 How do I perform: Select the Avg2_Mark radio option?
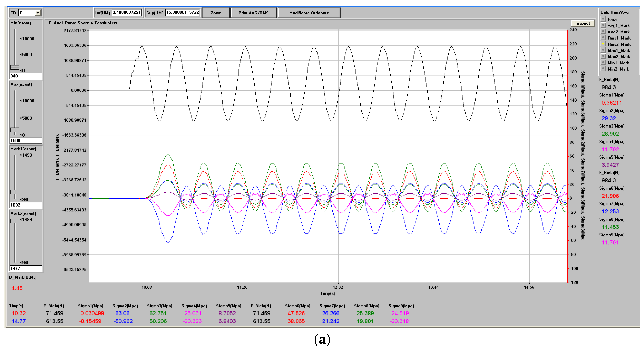click(x=603, y=32)
